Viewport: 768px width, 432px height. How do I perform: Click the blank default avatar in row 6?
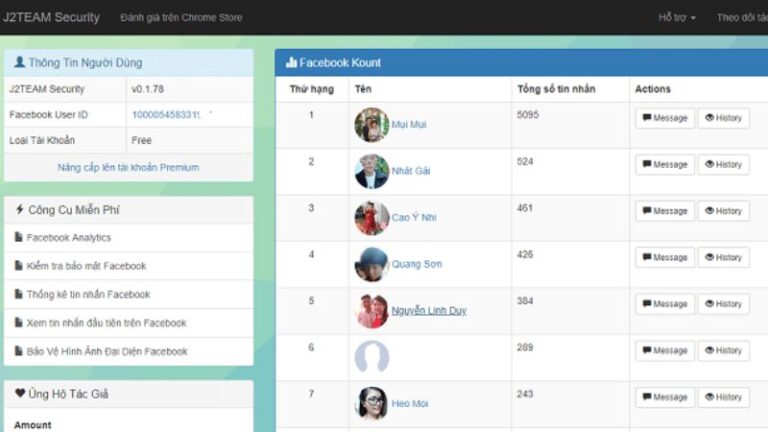pos(371,357)
